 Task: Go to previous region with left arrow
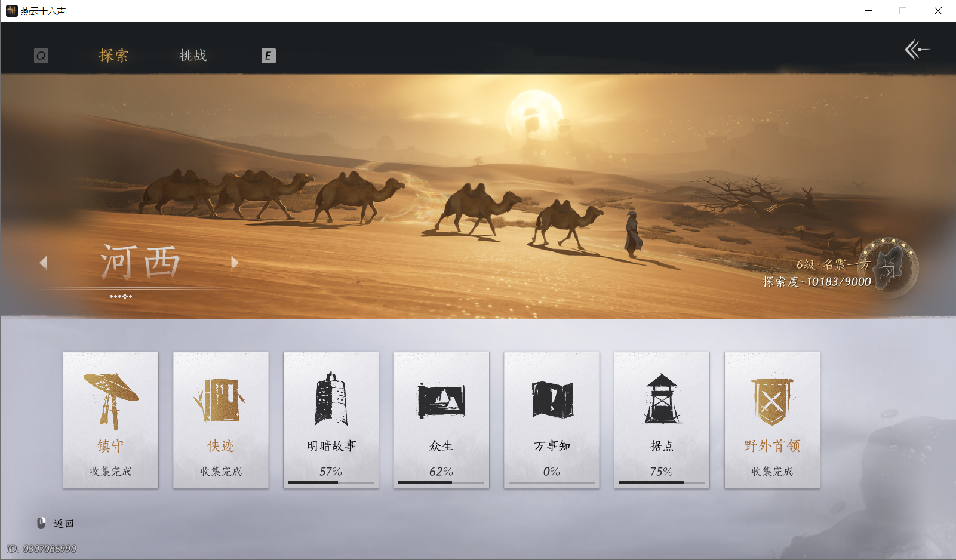click(43, 262)
